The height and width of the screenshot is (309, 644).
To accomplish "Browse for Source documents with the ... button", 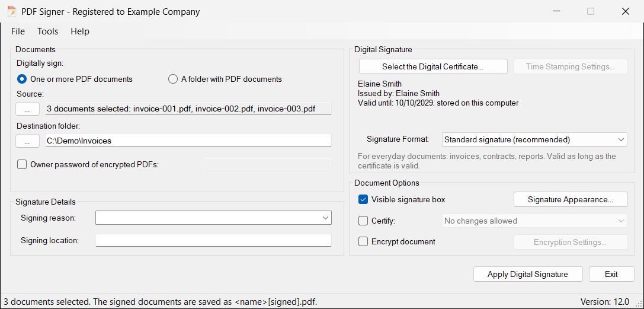I will coord(27,109).
